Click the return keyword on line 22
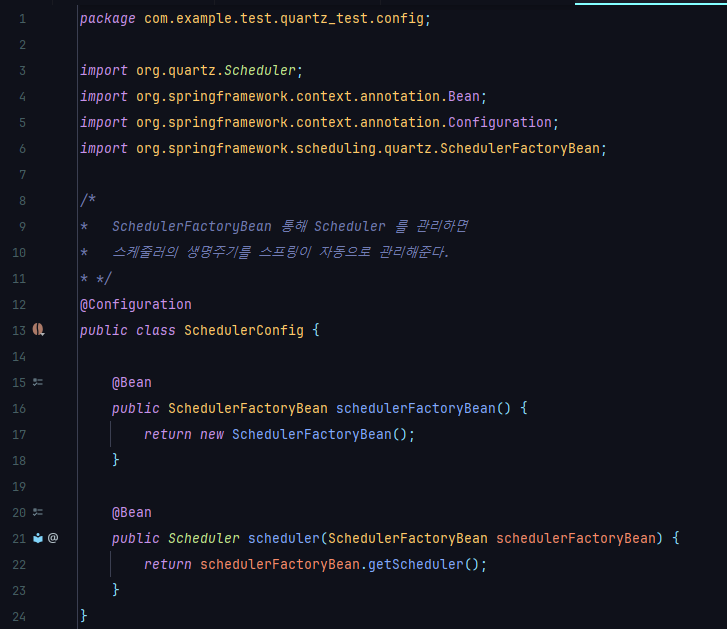Screen dimensions: 727x629 [167, 564]
